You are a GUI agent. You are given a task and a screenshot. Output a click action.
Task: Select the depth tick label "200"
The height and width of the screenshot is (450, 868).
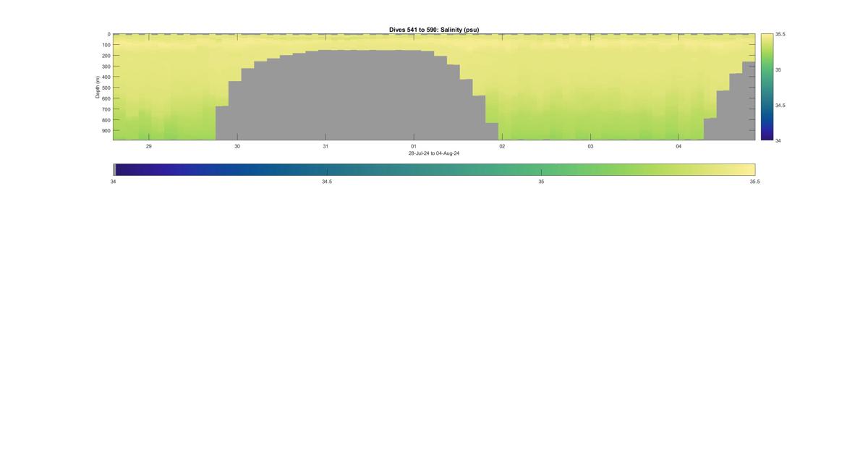point(106,56)
